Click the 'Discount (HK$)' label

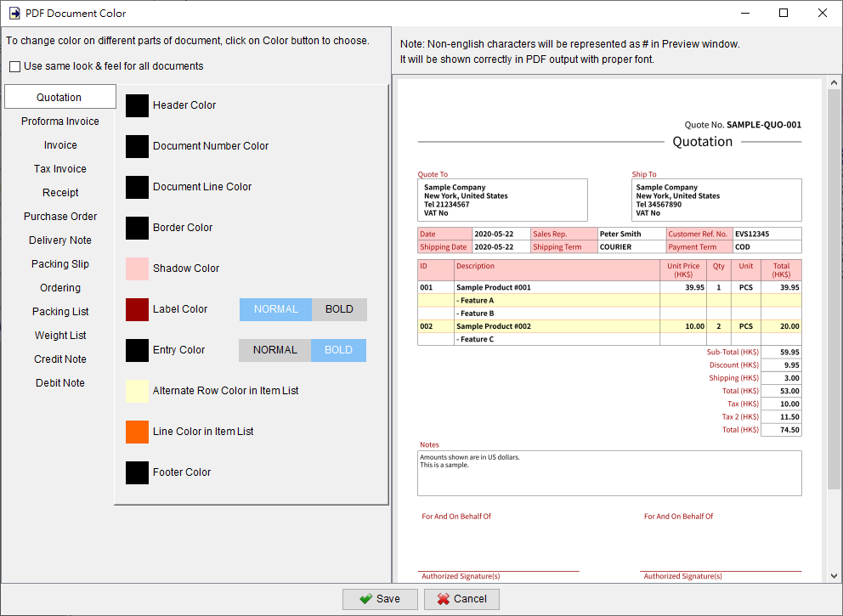pyautogui.click(x=734, y=365)
